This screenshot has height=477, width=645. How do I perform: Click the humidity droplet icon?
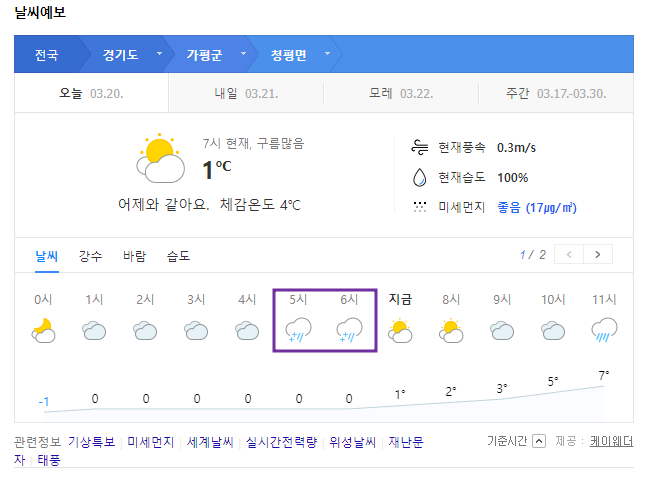420,177
